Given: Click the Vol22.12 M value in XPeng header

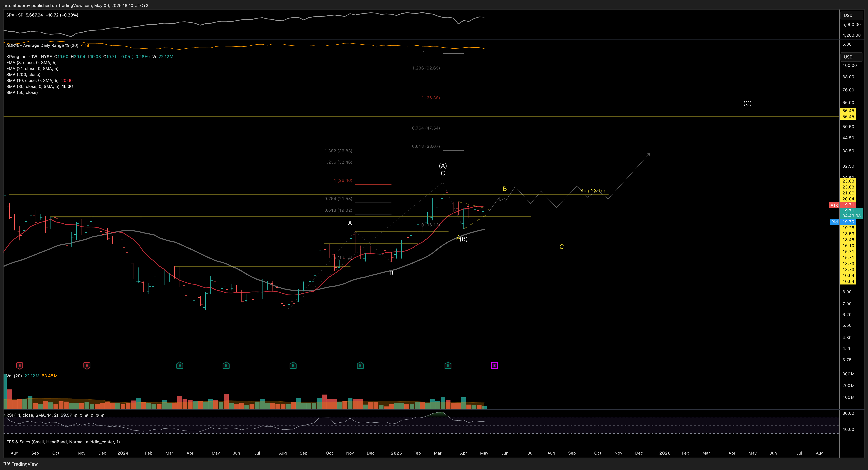Looking at the screenshot, I should tap(163, 57).
